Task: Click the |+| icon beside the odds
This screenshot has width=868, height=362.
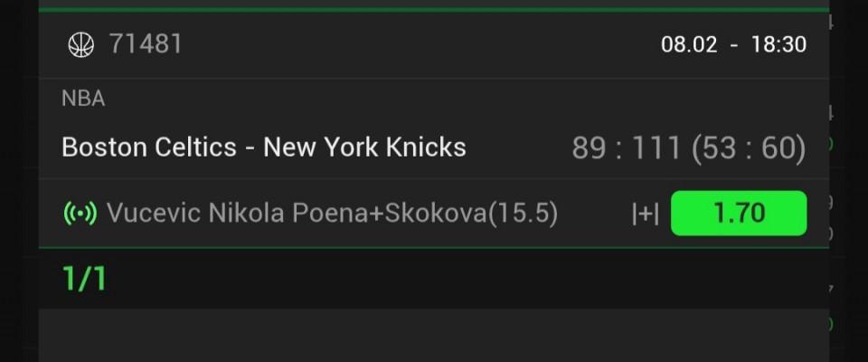Action: pos(645,214)
